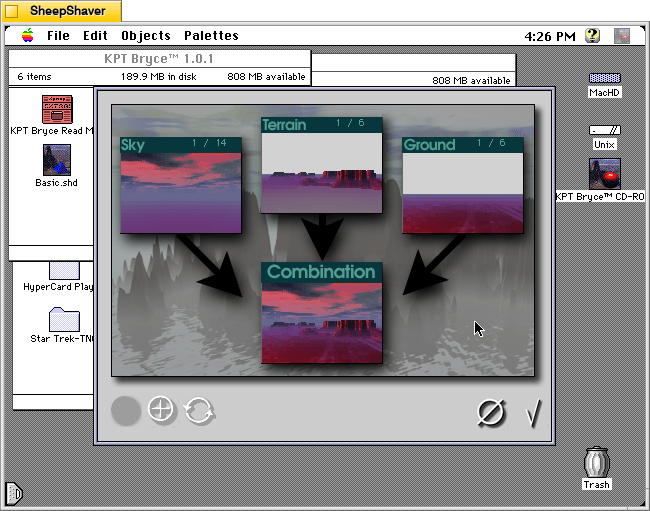This screenshot has width=650, height=511.
Task: Click the '6 items' text in Finder window
Action: pos(34,77)
